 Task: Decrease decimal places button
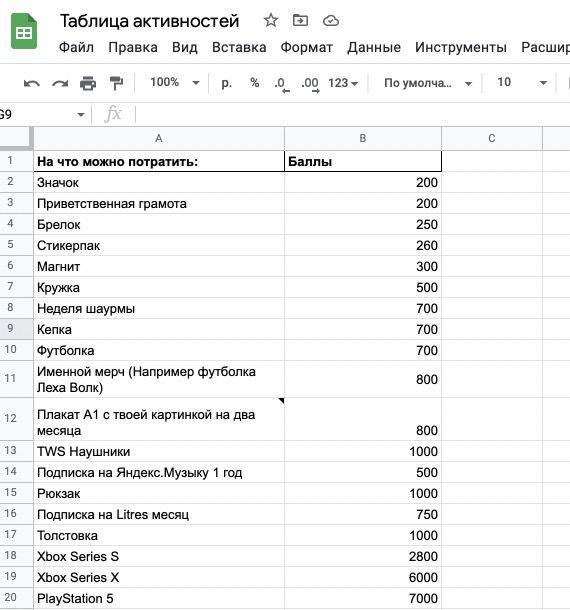(281, 84)
